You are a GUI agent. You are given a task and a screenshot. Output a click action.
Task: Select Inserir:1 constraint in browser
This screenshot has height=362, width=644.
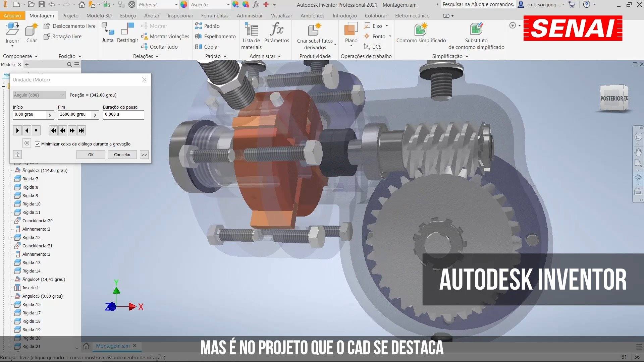(x=27, y=288)
